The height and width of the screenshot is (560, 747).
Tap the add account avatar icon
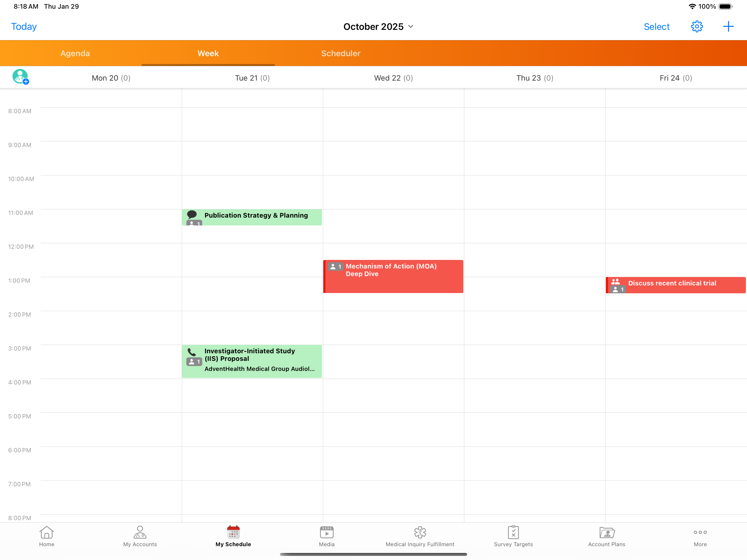pyautogui.click(x=20, y=77)
